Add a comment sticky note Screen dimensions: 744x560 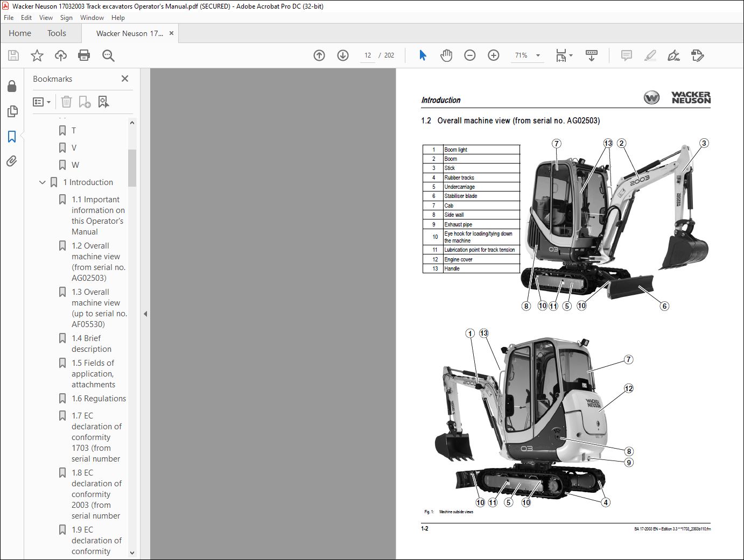point(627,55)
